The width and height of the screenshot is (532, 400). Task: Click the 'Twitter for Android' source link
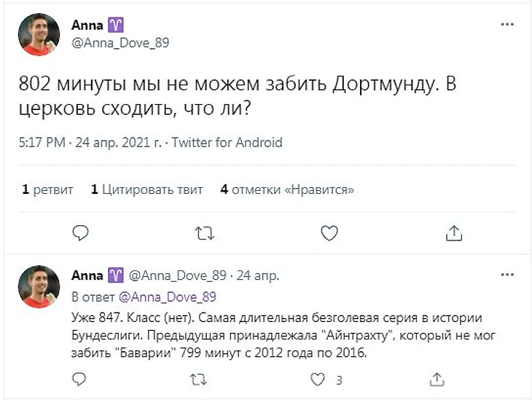[226, 142]
